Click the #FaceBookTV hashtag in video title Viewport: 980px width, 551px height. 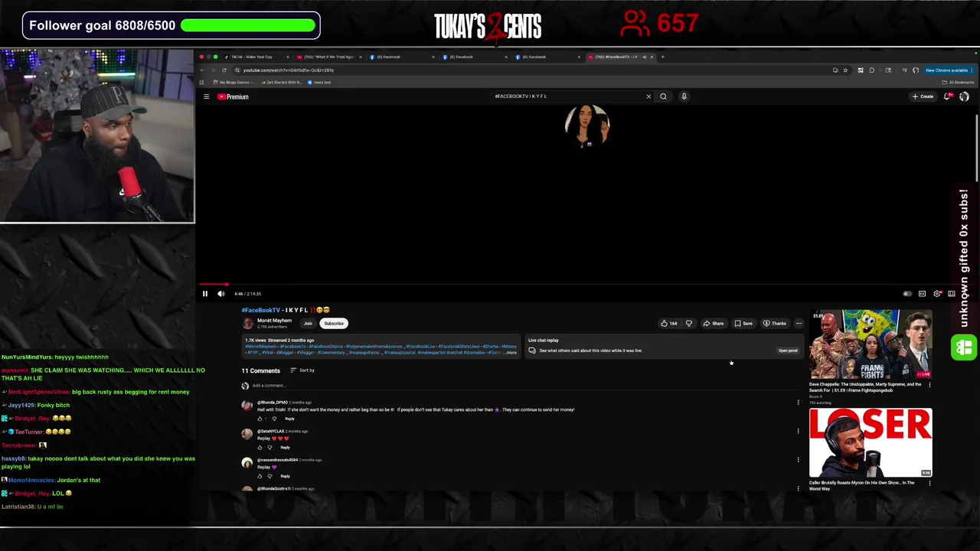(x=261, y=310)
